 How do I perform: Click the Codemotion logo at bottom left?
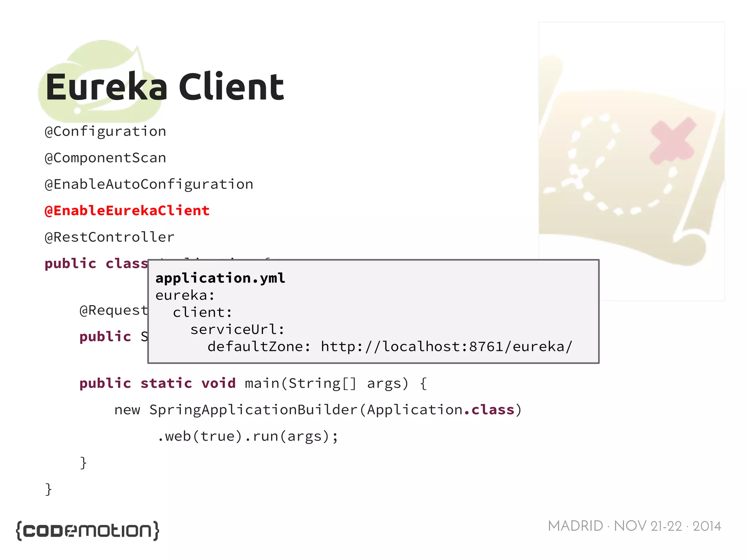pyautogui.click(x=88, y=530)
